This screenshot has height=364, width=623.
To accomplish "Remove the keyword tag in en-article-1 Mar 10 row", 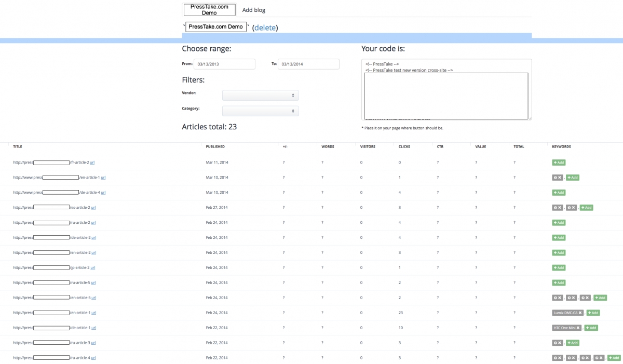I will [x=560, y=178].
